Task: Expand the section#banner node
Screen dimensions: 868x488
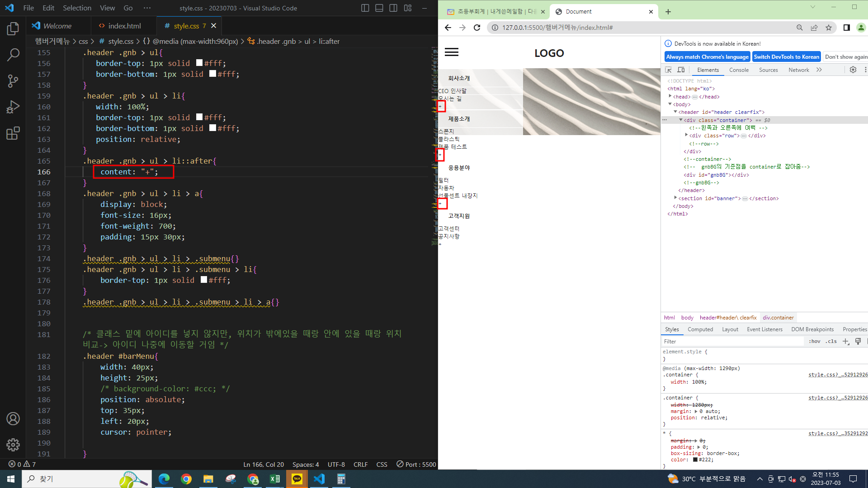Action: [x=675, y=198]
